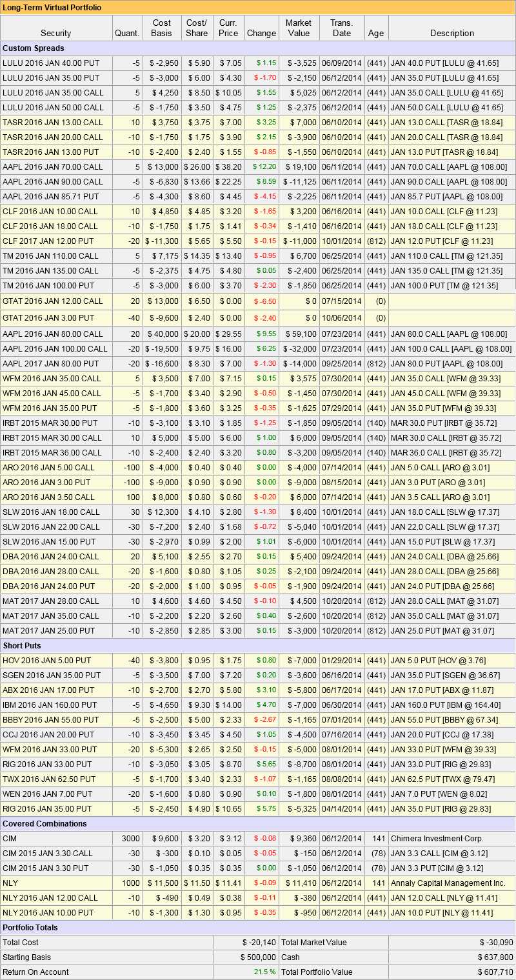This screenshot has height=980, width=516.
Task: Select NLY 2016 JAN 12.00 CALL security
Action: coord(50,898)
